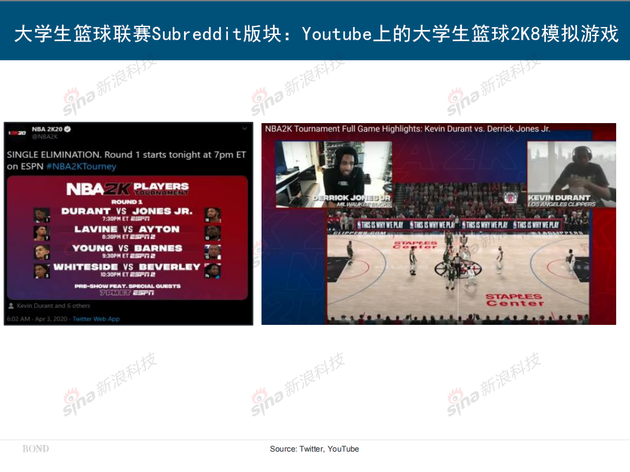Click Derrick Jones Jr. webcam feed
630x472 pixels.
[333, 174]
